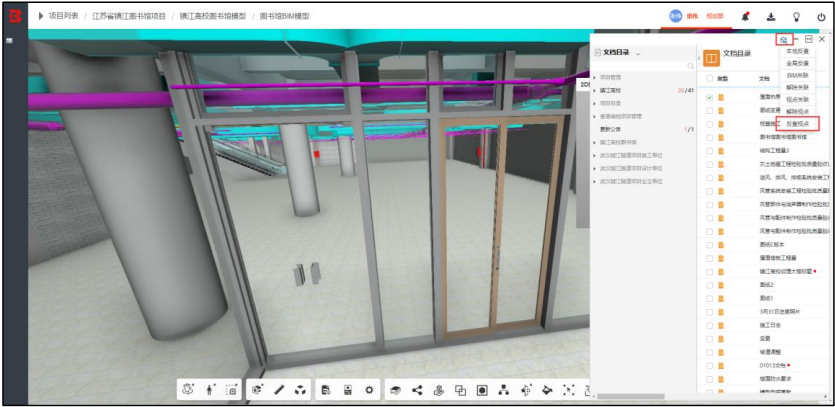Click the document search input field
Image resolution: width=835 pixels, height=407 pixels.
644,66
